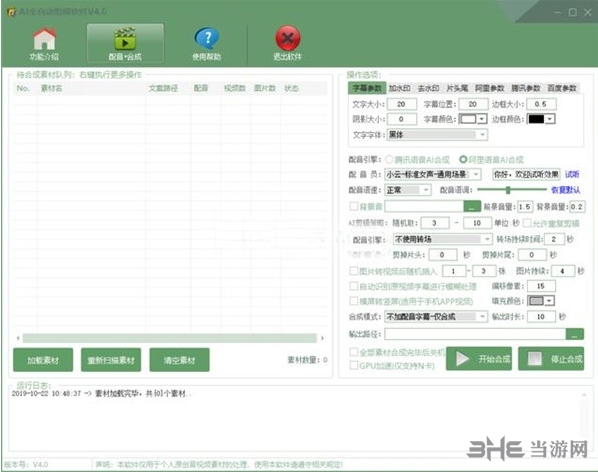This screenshot has height=472, width=598.
Task: Open 填充颜色 color dropdown
Action: point(549,301)
